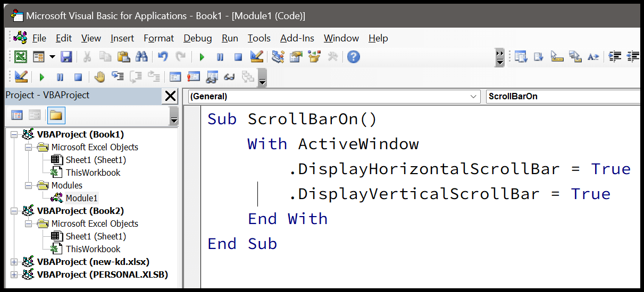Open the ScrollBarOn procedure dropdown
Screen dimensions: 644x292
[563, 97]
